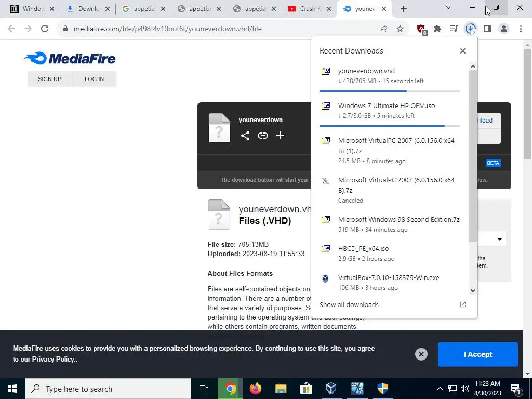The width and height of the screenshot is (532, 399).
Task: Open a new tab with plus button
Action: pos(403,9)
